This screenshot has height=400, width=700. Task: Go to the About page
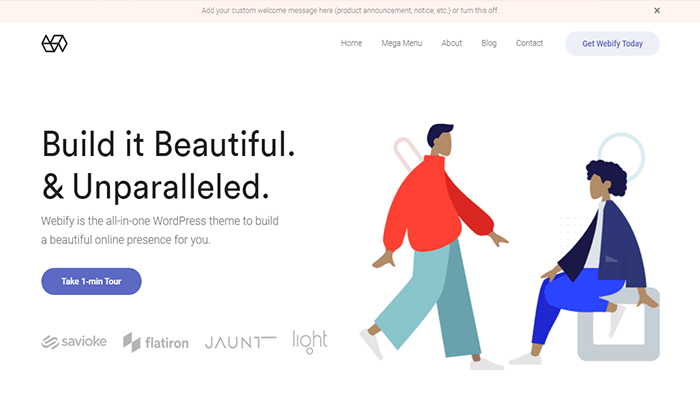[x=451, y=43]
